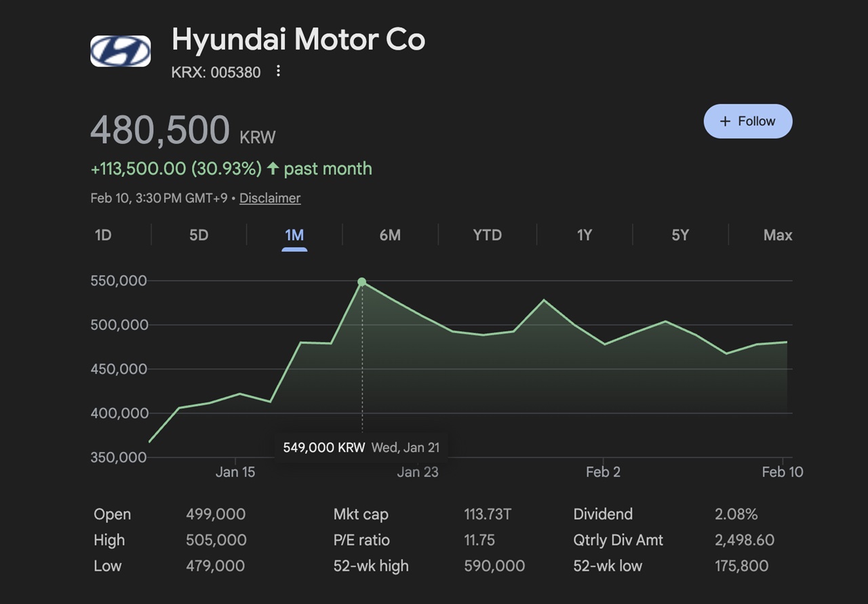Switch to YTD chart view
Screen dimensions: 868x604
[487, 235]
